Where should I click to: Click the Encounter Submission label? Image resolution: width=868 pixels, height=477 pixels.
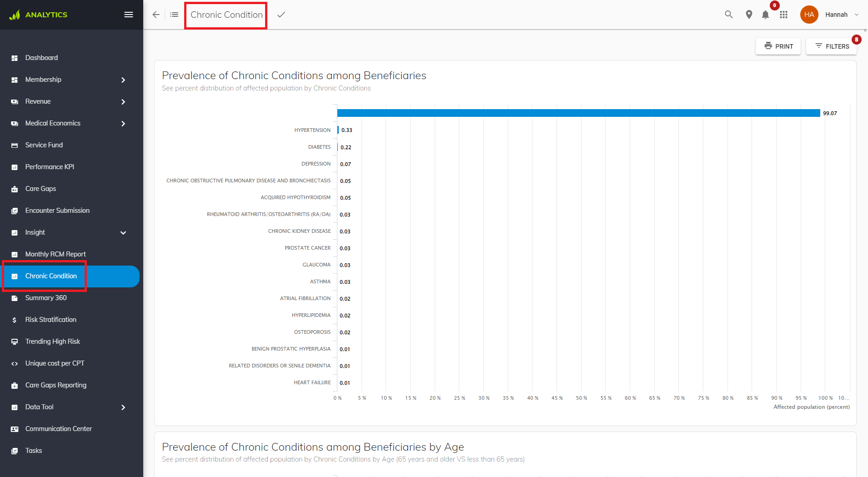pos(57,211)
